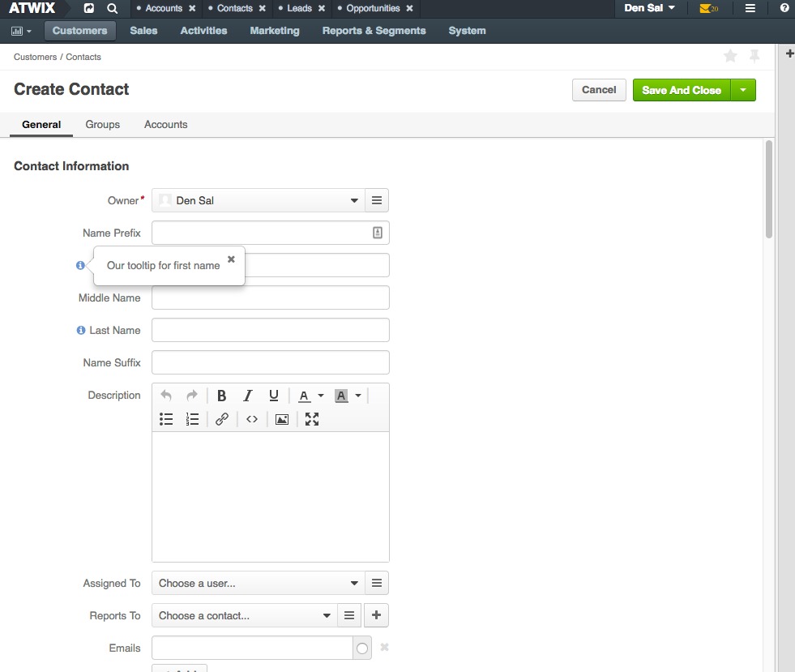Click the Last Name info icon
This screenshot has width=795, height=672.
80,330
